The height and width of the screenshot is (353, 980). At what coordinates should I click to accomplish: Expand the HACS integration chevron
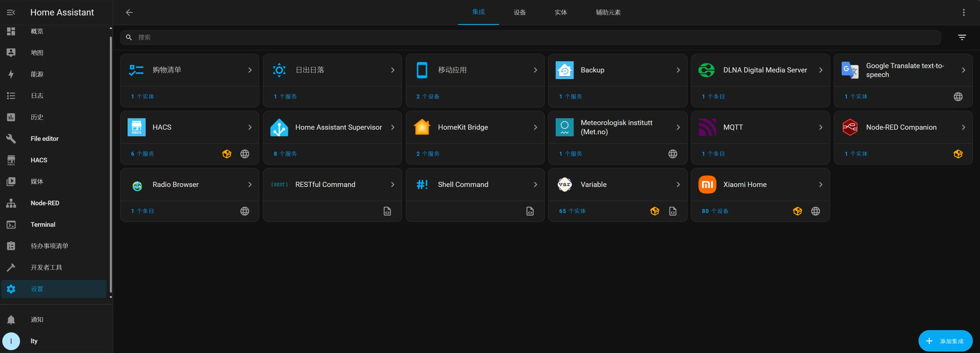[250, 127]
